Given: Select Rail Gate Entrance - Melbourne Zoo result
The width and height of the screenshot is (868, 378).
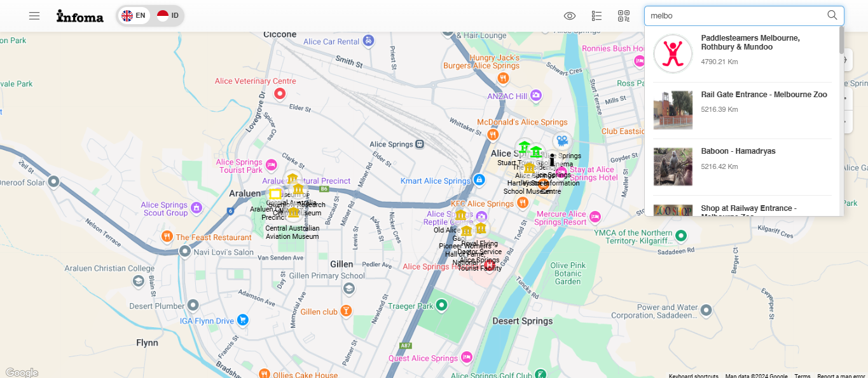Looking at the screenshot, I should tap(742, 111).
